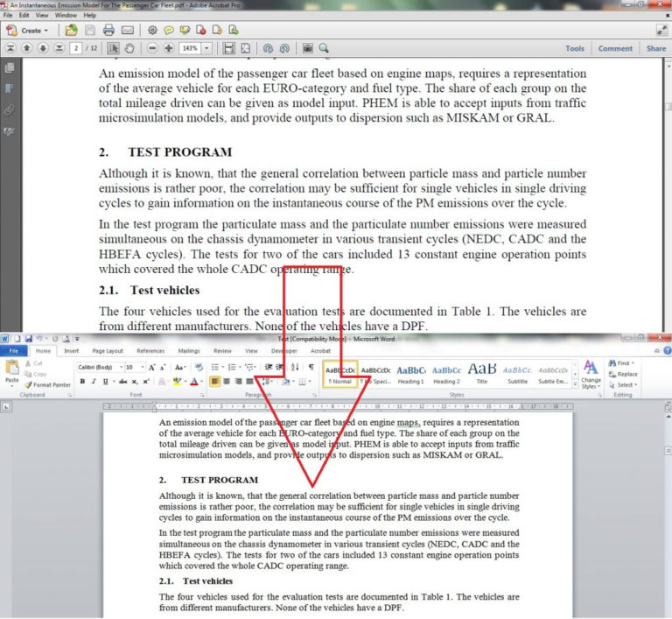The image size is (672, 619).
Task: Add a sticky note comment in Acrobat
Action: click(169, 30)
